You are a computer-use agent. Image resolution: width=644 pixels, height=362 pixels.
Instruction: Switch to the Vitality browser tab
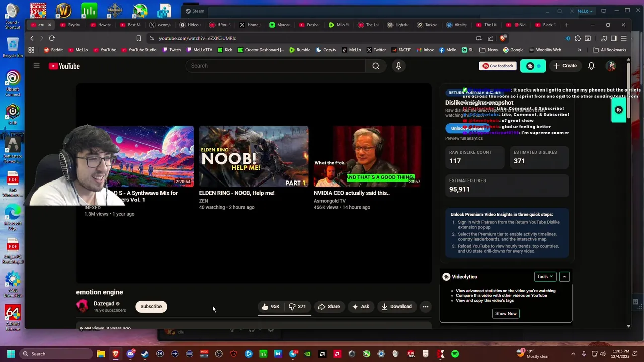point(456,25)
